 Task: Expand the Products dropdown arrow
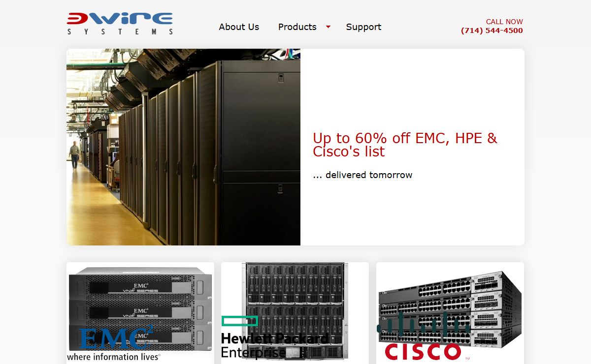328,27
